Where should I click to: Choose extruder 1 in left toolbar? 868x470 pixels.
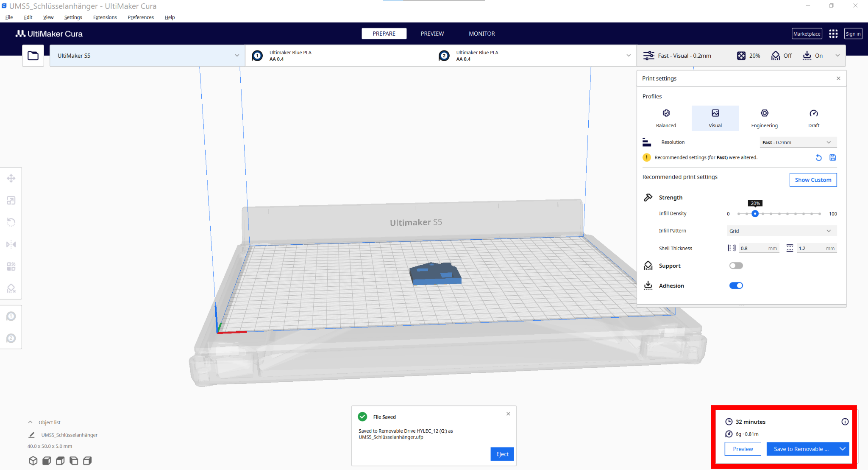pos(11,316)
